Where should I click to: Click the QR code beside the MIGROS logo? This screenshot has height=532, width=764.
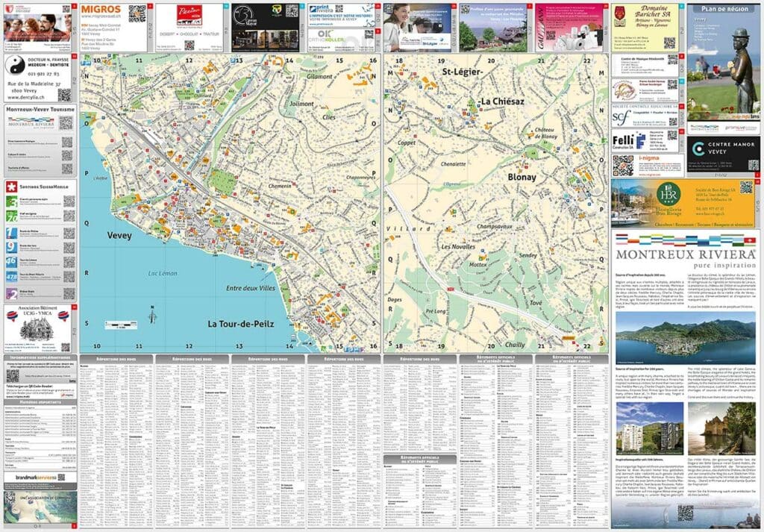point(137,13)
